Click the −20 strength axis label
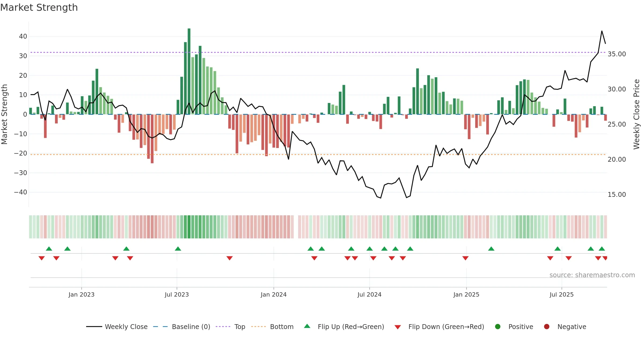 21,153
